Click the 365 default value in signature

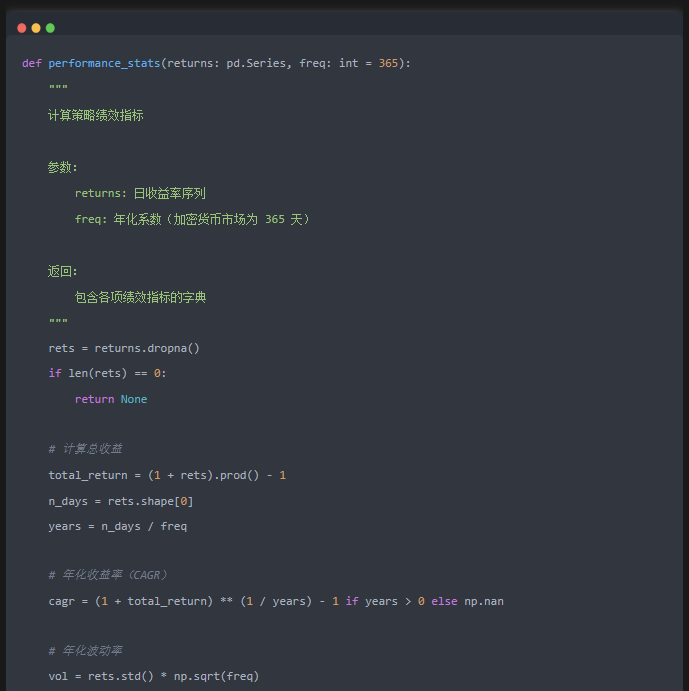point(388,63)
